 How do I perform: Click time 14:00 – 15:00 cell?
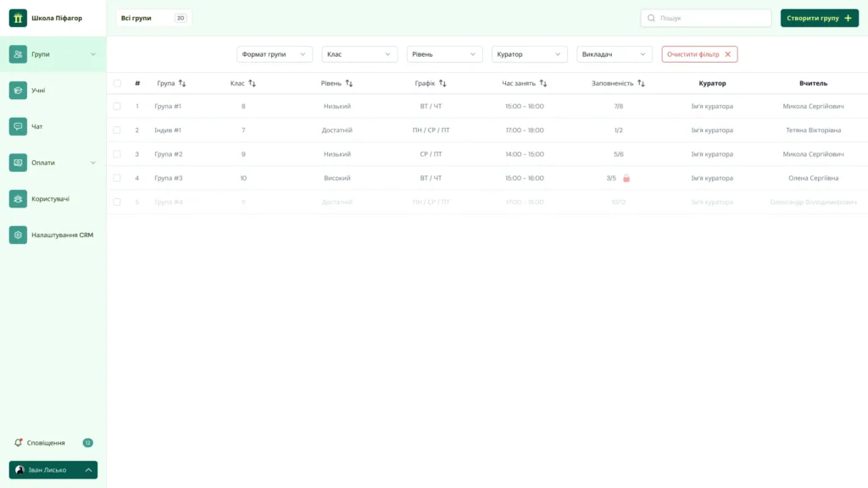pyautogui.click(x=524, y=154)
